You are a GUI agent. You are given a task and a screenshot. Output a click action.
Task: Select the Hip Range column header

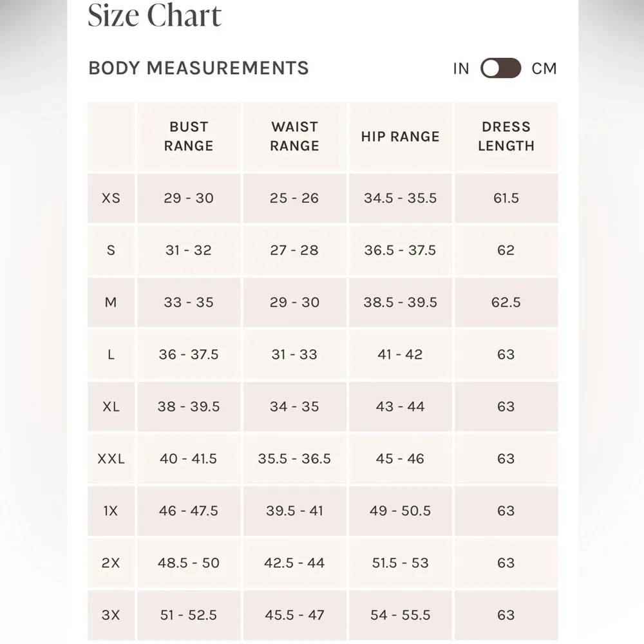(400, 137)
